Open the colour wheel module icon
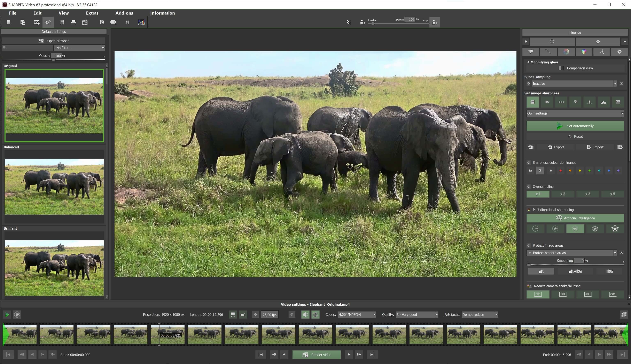The width and height of the screenshot is (631, 364). click(566, 52)
